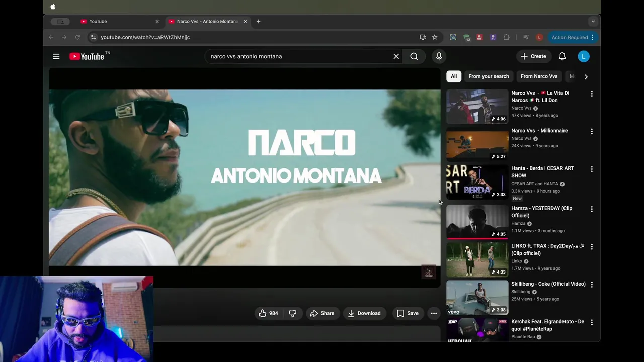Start voice search with the microphone
This screenshot has width=644, height=362.
click(x=439, y=56)
